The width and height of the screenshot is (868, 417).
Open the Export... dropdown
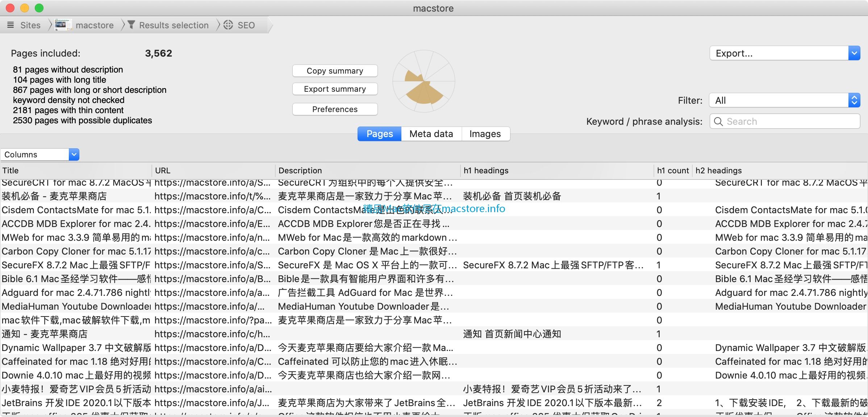point(785,53)
